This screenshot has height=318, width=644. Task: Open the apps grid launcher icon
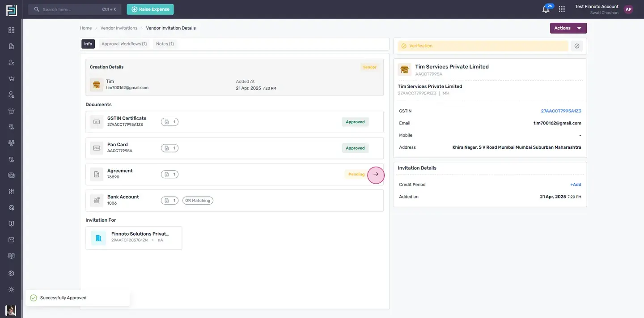click(562, 9)
